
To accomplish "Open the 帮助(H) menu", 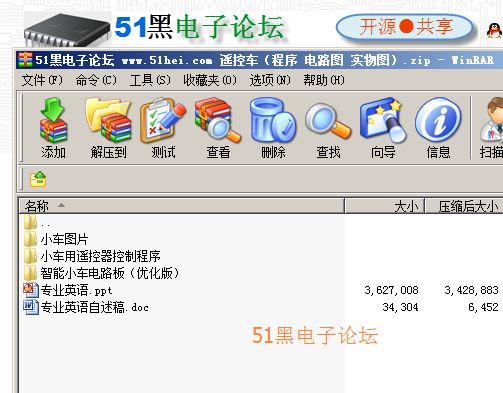I will 324,80.
